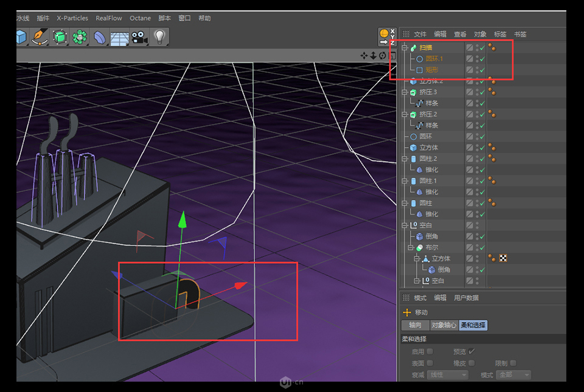
Task: Add a Light via the light bulb icon
Action: [159, 36]
